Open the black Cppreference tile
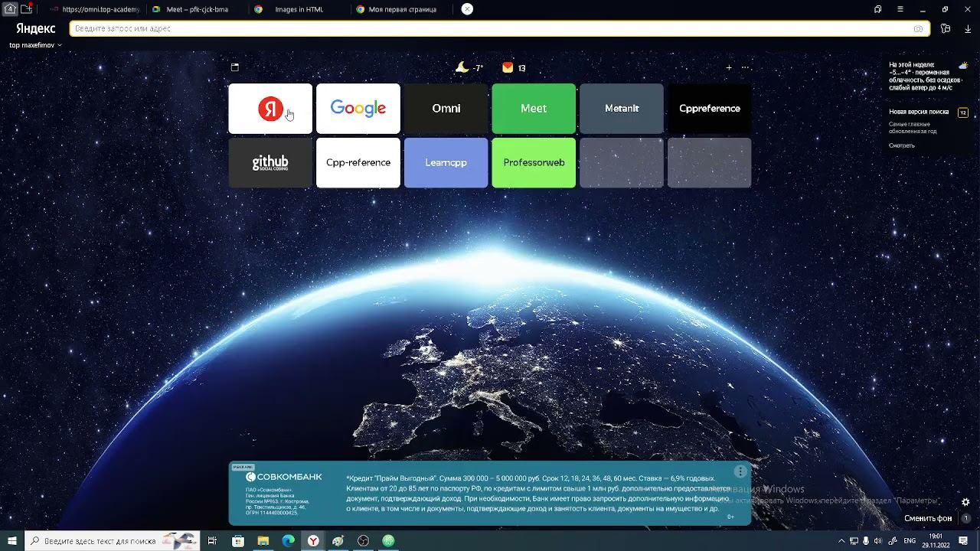 click(x=709, y=109)
